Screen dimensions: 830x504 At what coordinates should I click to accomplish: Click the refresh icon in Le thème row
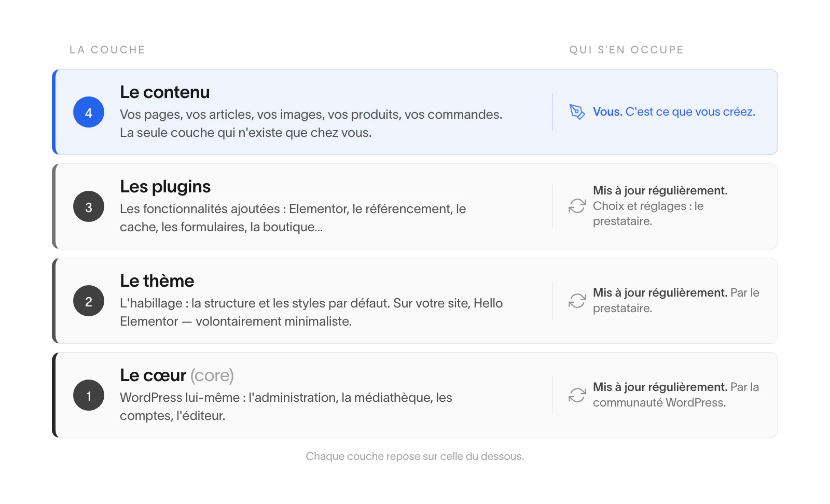(577, 301)
